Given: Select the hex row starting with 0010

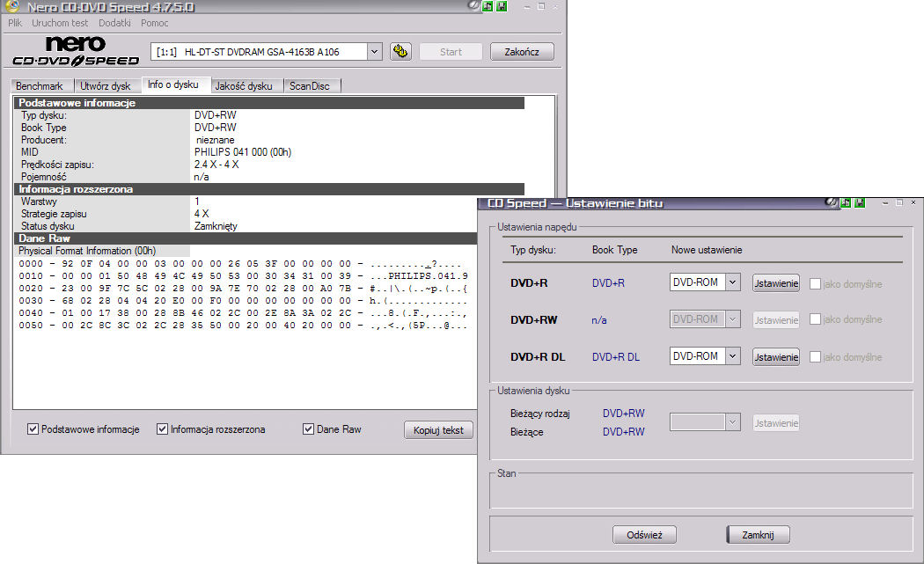Looking at the screenshot, I should pos(244,275).
